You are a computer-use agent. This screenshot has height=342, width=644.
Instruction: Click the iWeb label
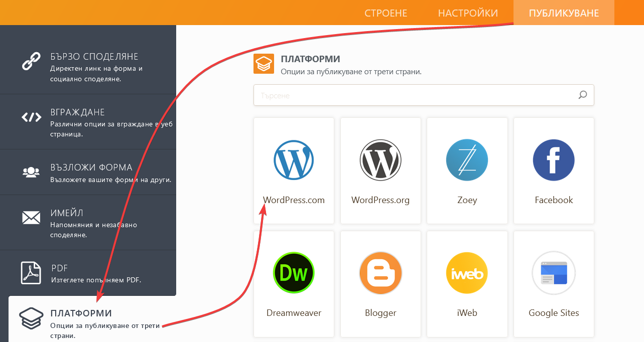pos(467,313)
